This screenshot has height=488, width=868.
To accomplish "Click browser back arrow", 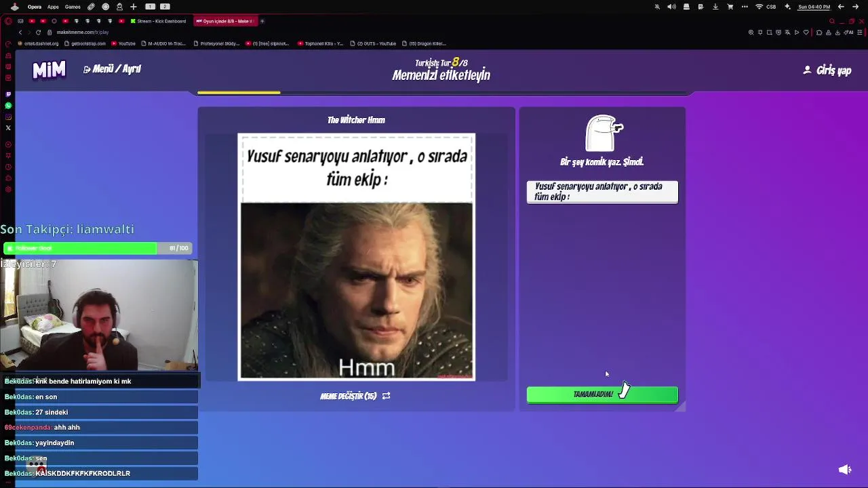I will pos(20,33).
